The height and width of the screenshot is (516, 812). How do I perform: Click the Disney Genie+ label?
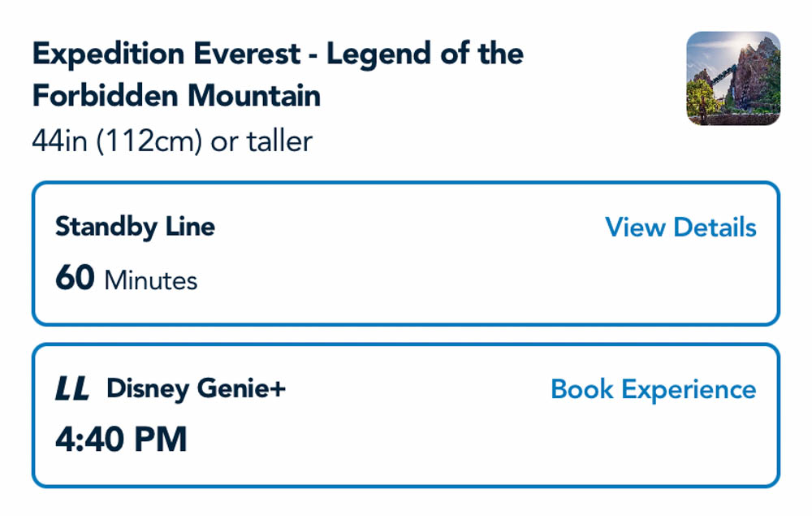pos(196,389)
